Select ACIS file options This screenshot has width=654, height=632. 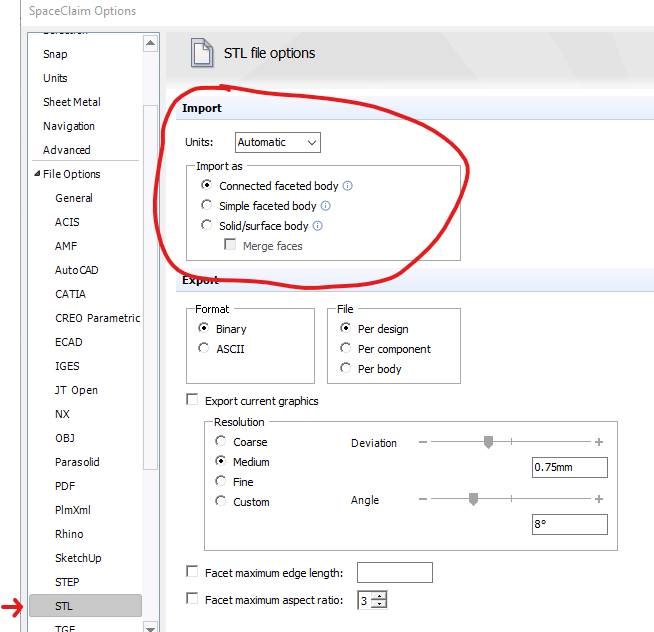pos(67,222)
